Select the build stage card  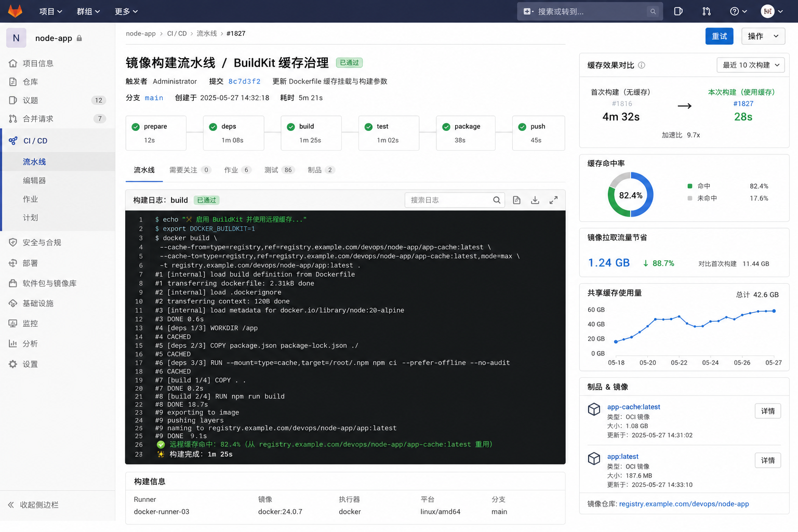coord(311,133)
